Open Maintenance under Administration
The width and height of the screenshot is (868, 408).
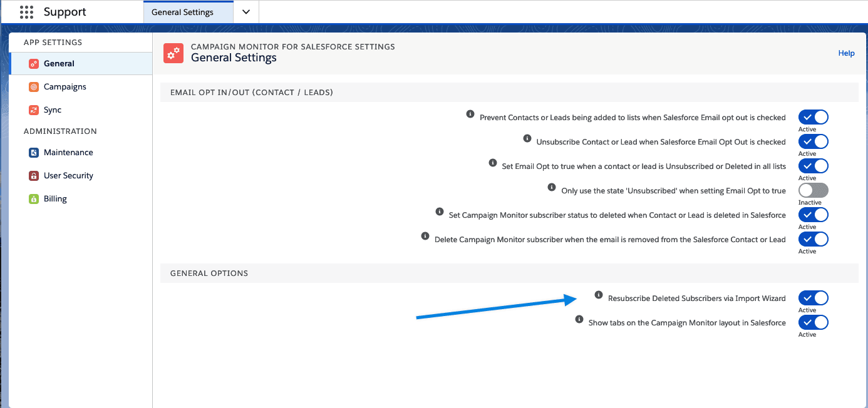coord(81,153)
